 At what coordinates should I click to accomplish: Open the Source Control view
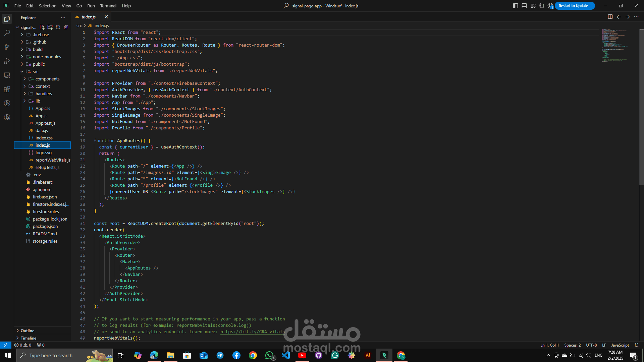pos(7,47)
